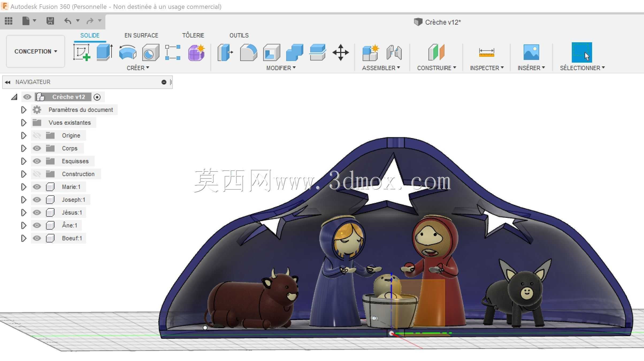Switch to the SOLIDE tab

click(90, 35)
